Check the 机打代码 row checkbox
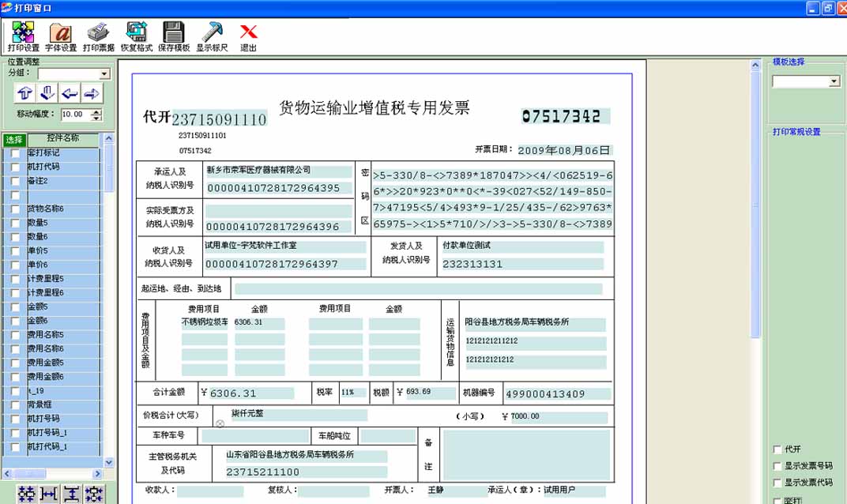 click(x=15, y=167)
